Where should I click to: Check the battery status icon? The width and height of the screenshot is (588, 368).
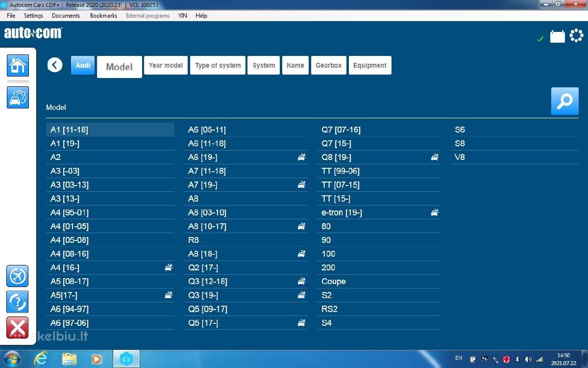[x=558, y=37]
